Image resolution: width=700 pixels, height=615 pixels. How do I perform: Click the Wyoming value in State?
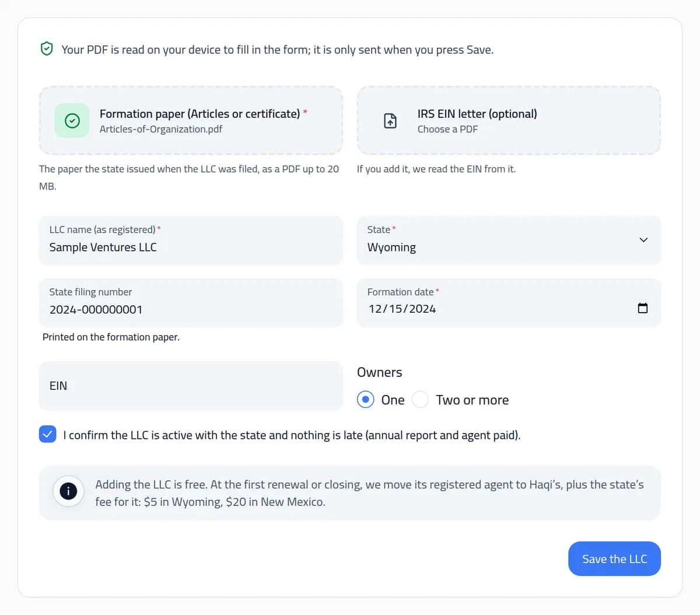click(x=391, y=247)
